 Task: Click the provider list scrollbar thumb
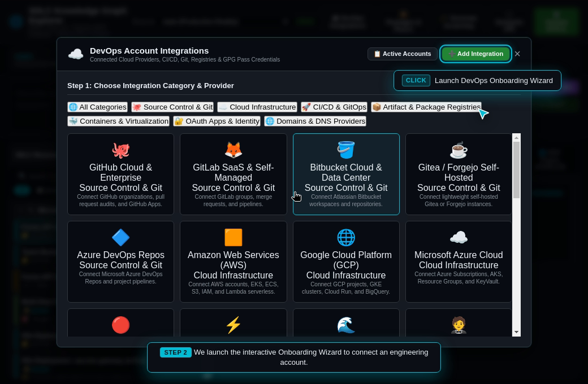pyautogui.click(x=516, y=170)
